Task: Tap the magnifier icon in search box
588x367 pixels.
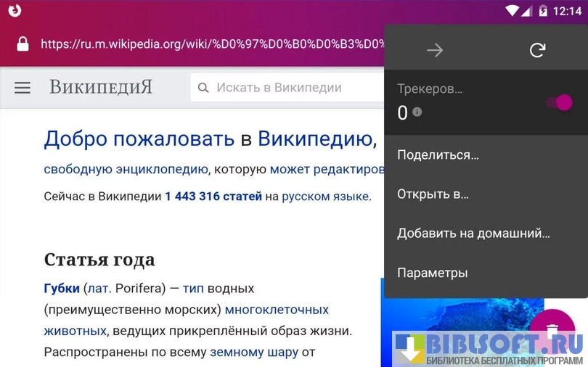Action: (x=203, y=88)
